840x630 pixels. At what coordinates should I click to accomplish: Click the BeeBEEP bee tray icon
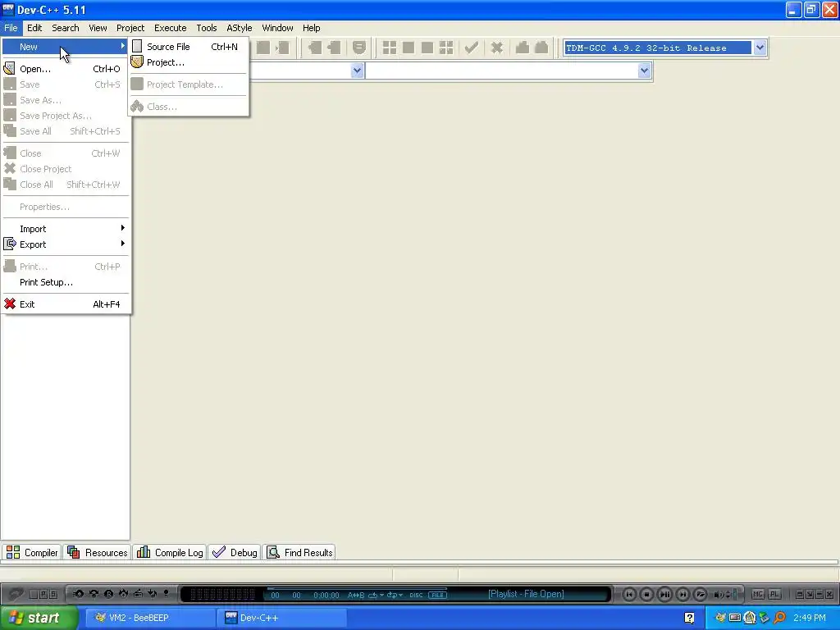720,618
